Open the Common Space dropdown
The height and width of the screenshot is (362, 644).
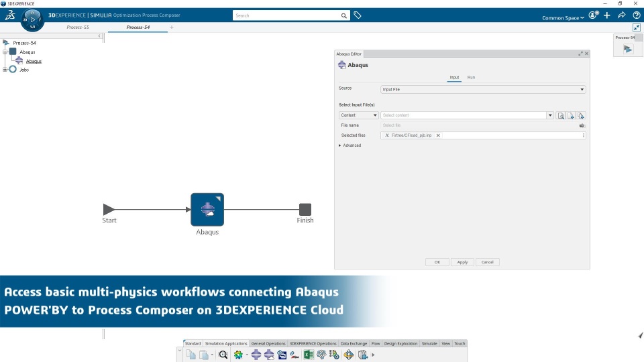pyautogui.click(x=563, y=17)
